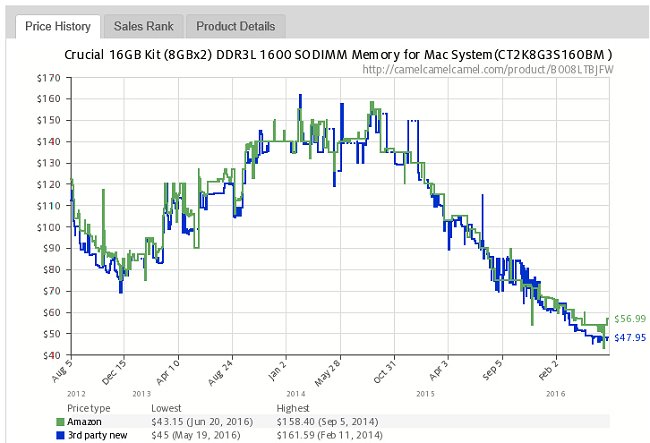Click the 2012 year label
This screenshot has height=443, width=650.
76,393
